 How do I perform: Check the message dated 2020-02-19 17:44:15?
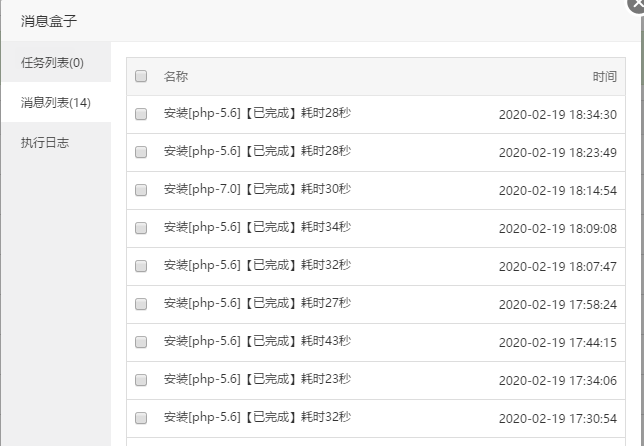coord(141,342)
